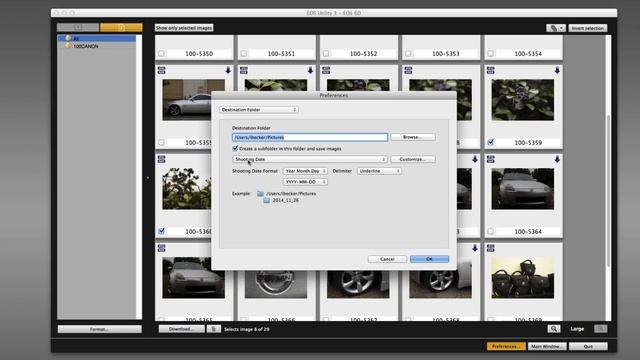Click the orange Preferences... button
The image size is (640, 360).
506,346
